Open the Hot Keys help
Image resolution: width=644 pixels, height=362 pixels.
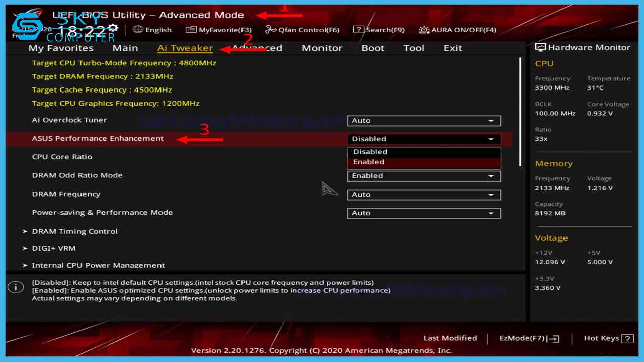pyautogui.click(x=609, y=339)
